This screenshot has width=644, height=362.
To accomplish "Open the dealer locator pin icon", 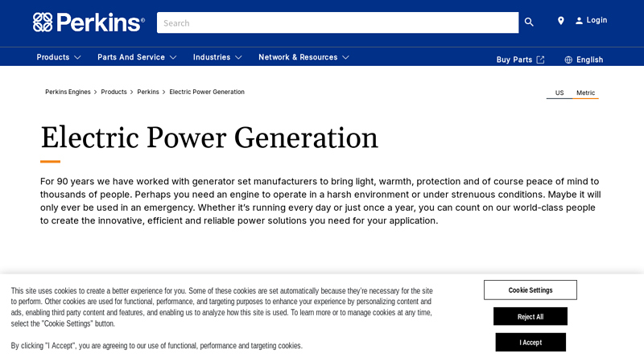I will (560, 21).
